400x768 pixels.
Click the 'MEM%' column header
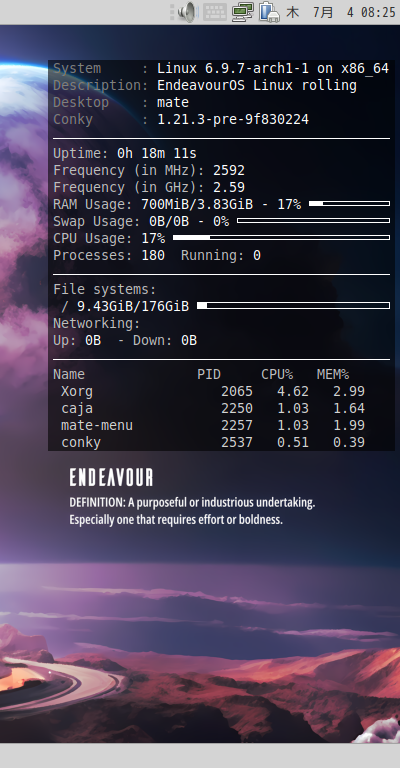pyautogui.click(x=332, y=374)
